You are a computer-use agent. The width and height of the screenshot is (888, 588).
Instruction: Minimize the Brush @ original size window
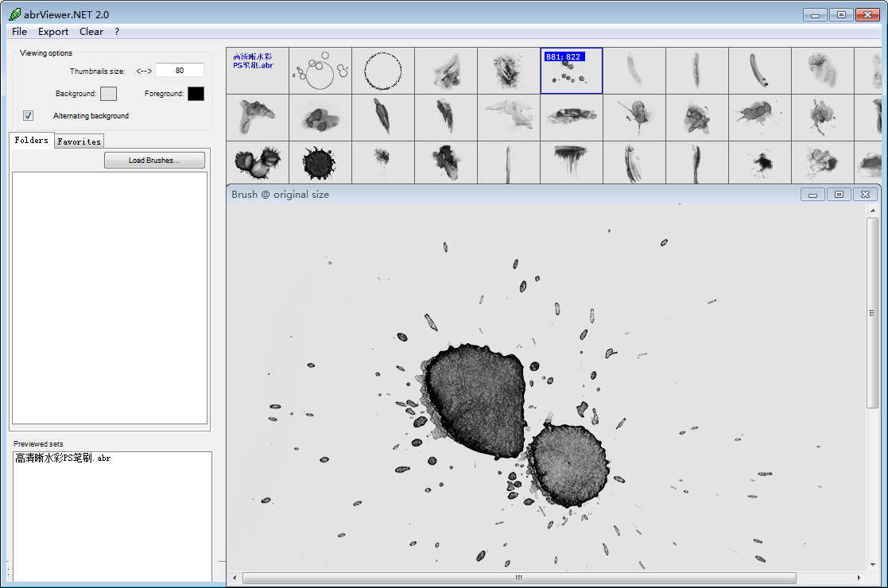click(x=812, y=194)
